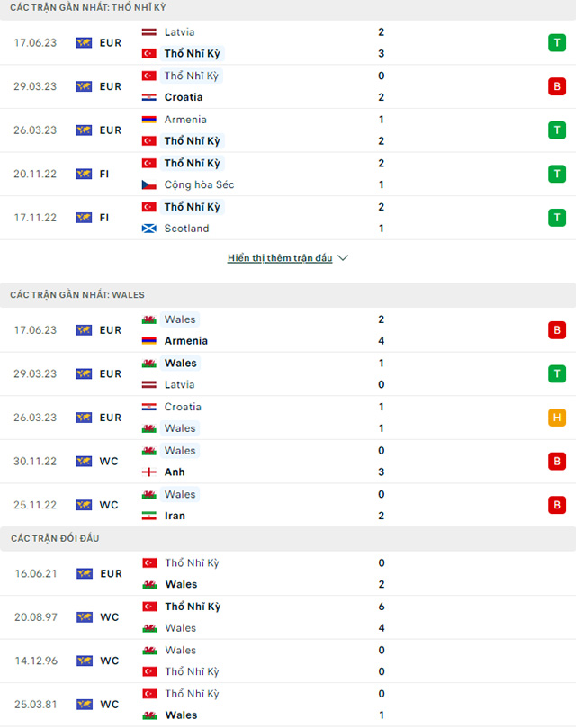Click the Thổ Nhĩ Kỳ team name

[192, 53]
